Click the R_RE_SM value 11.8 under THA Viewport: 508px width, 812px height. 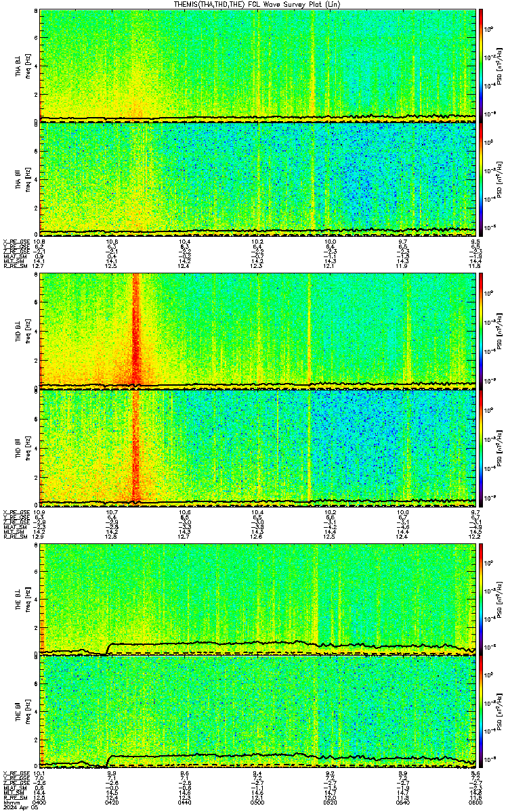(475, 266)
